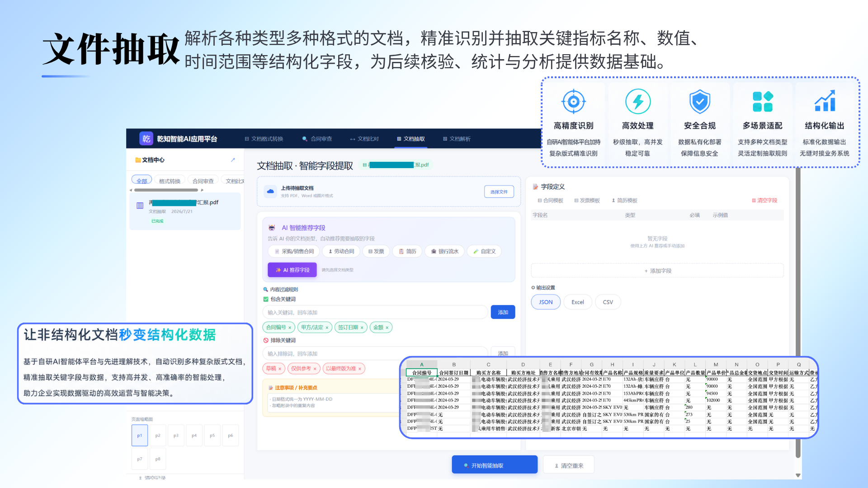Remove the 甲方/法定 keyword tag
This screenshot has height=488, width=868.
point(327,328)
